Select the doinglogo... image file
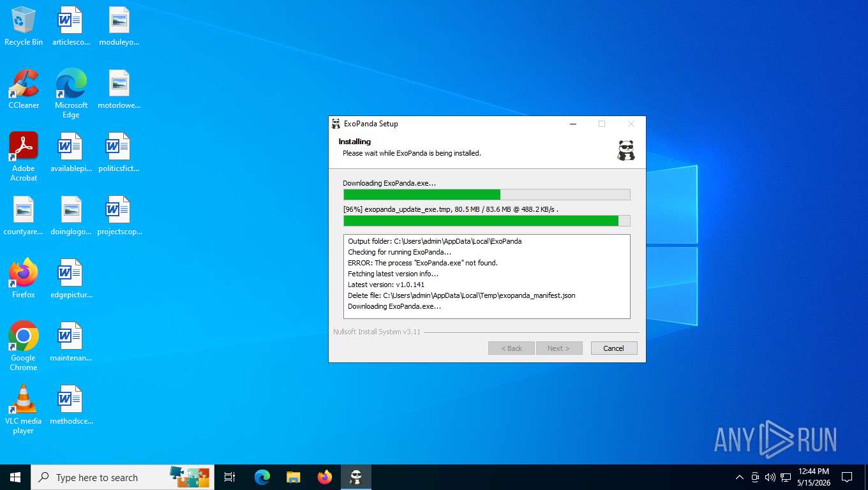The height and width of the screenshot is (490, 868). coord(71,216)
